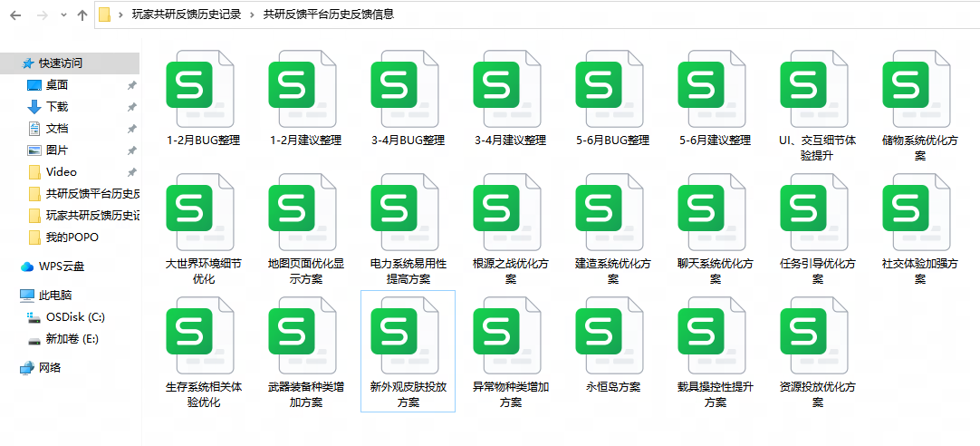Open 我的POPO folder in sidebar
Screen dimensions: 980x446
pyautogui.click(x=70, y=238)
